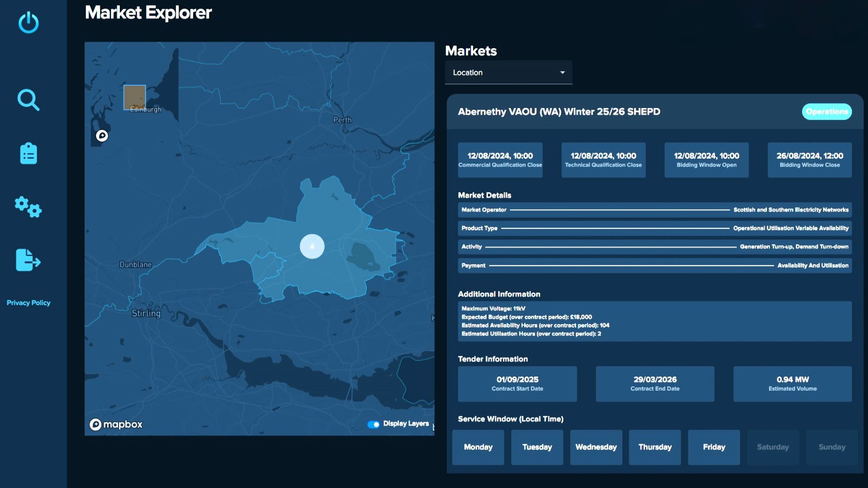Open the settings gears icon

(x=29, y=207)
